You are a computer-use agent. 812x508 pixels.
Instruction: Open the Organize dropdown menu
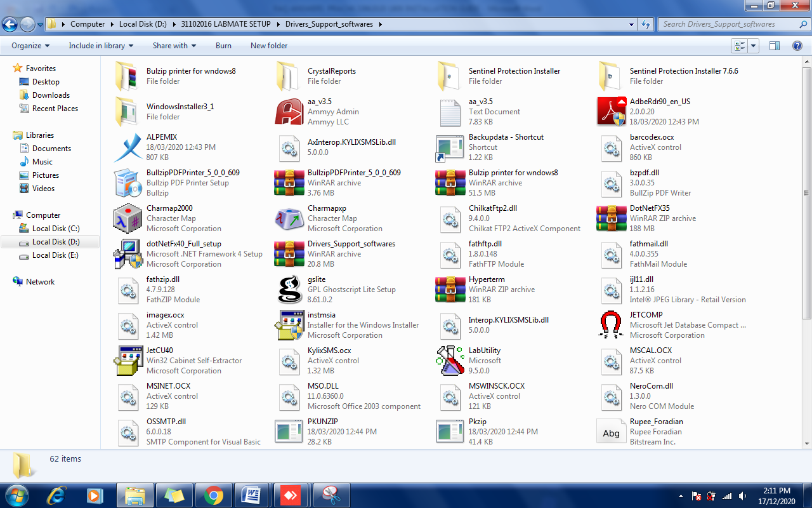(x=30, y=46)
